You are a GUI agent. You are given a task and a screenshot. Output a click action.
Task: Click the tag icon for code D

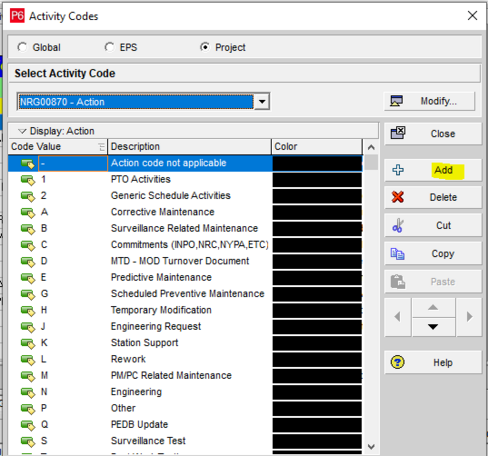click(28, 262)
